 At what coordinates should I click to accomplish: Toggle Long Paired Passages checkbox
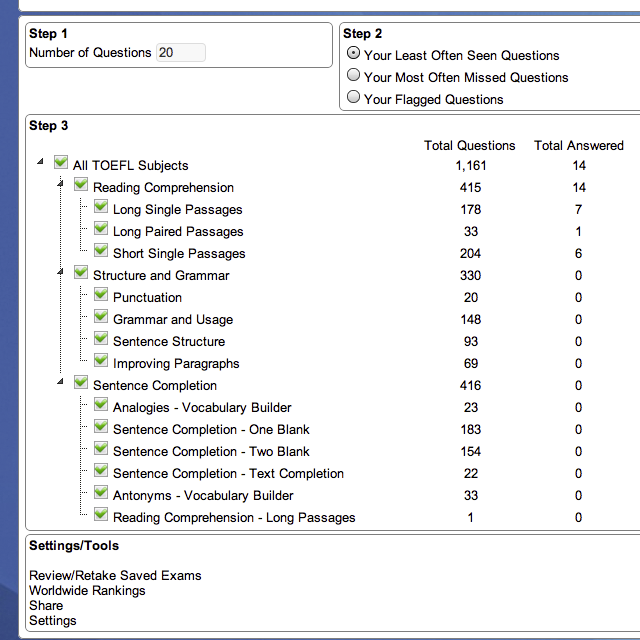point(101,228)
